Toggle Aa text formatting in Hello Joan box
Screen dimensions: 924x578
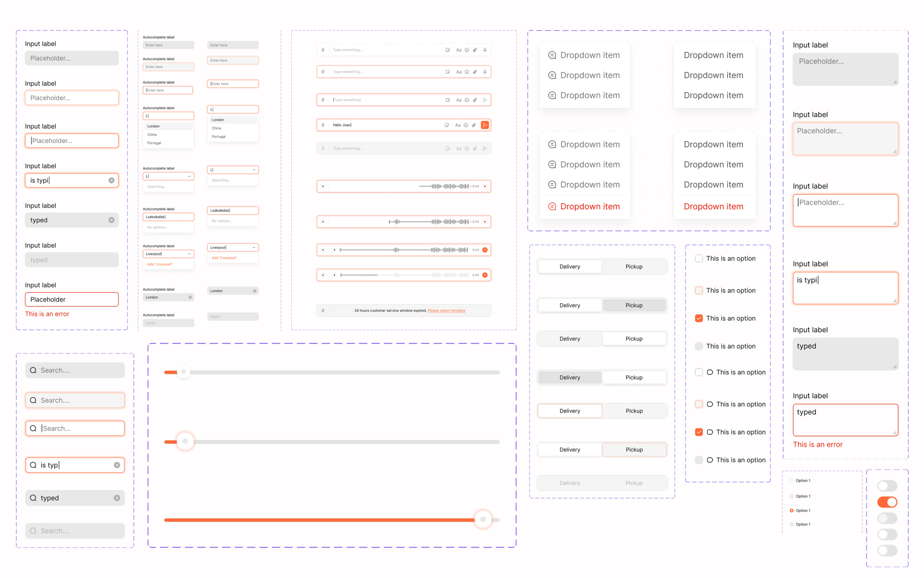pos(457,125)
